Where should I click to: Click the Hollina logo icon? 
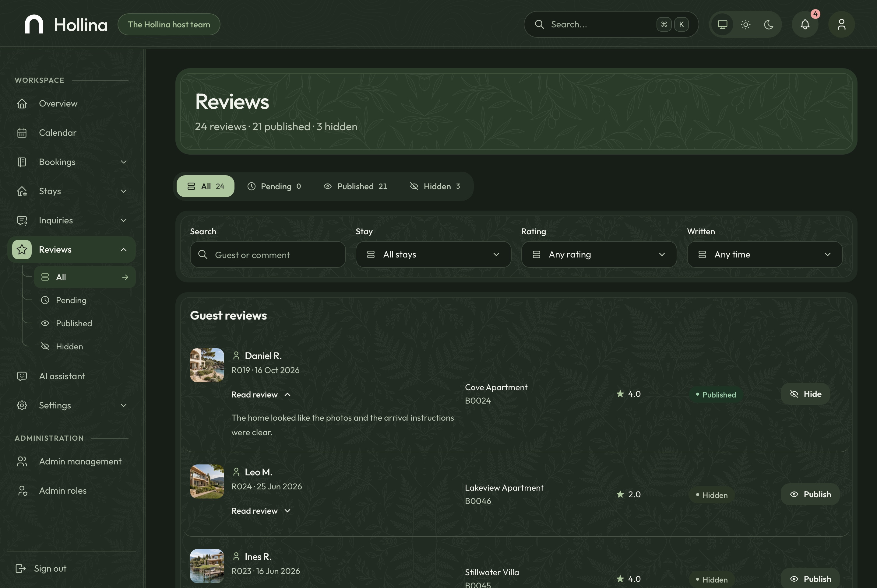(34, 24)
